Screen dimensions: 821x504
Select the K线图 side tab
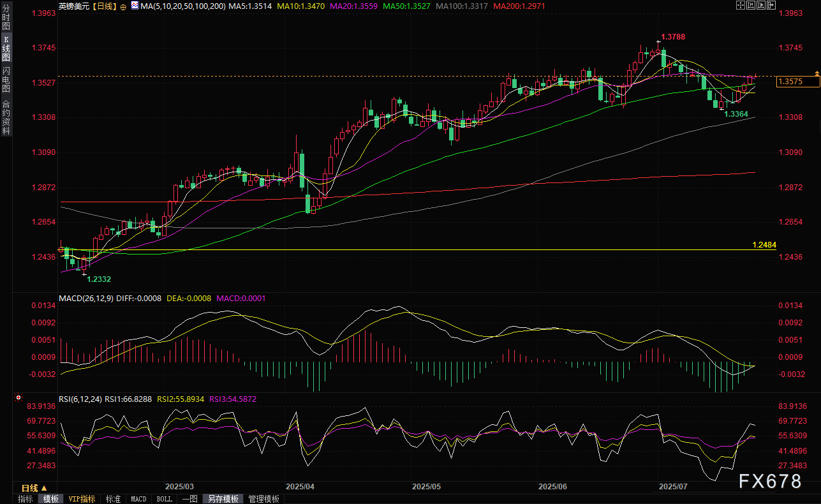coord(6,48)
